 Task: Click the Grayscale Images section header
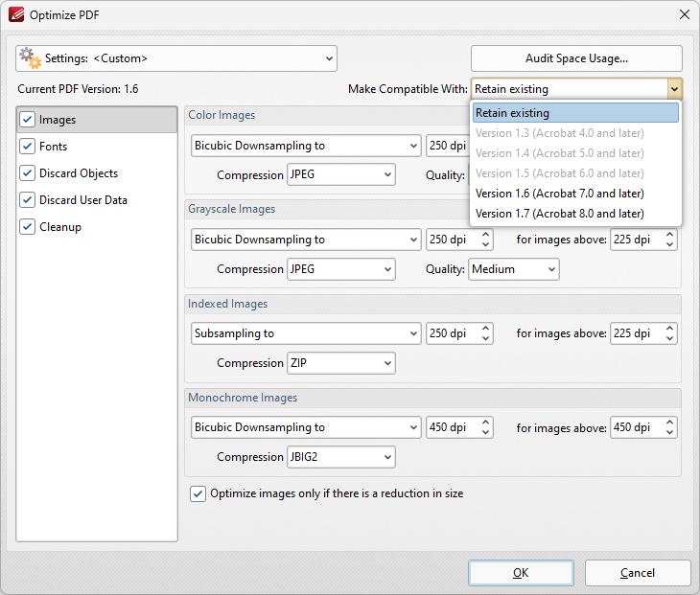click(231, 209)
